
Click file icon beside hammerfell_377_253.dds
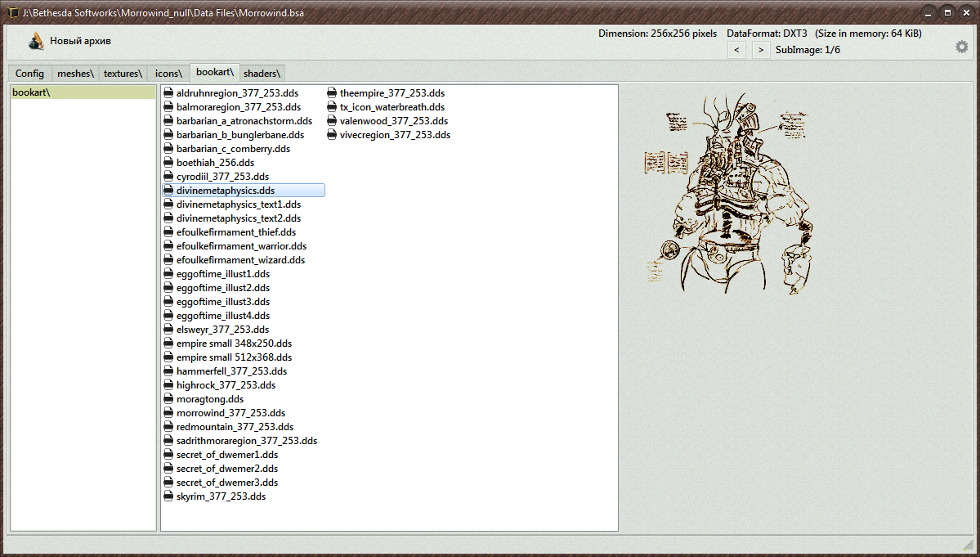click(168, 371)
